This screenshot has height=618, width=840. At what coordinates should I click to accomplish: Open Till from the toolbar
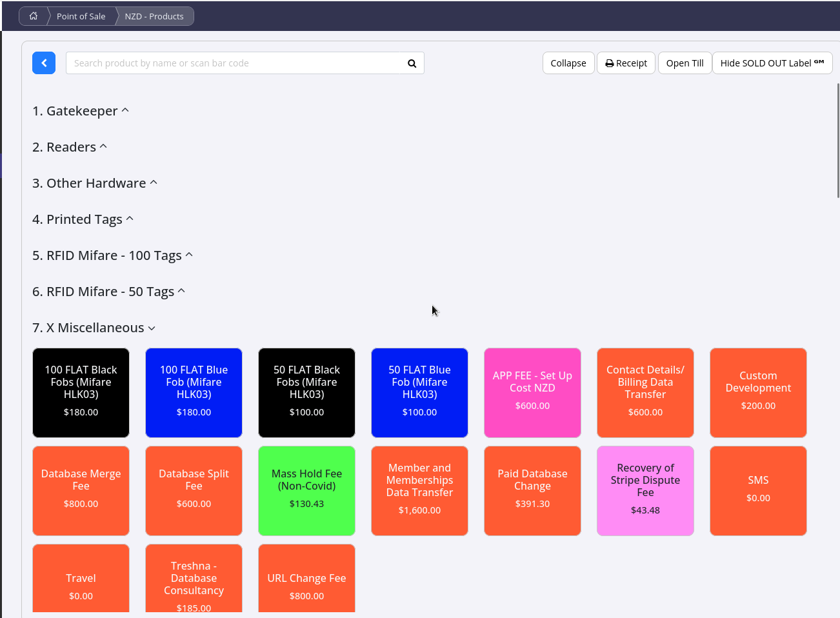point(685,63)
